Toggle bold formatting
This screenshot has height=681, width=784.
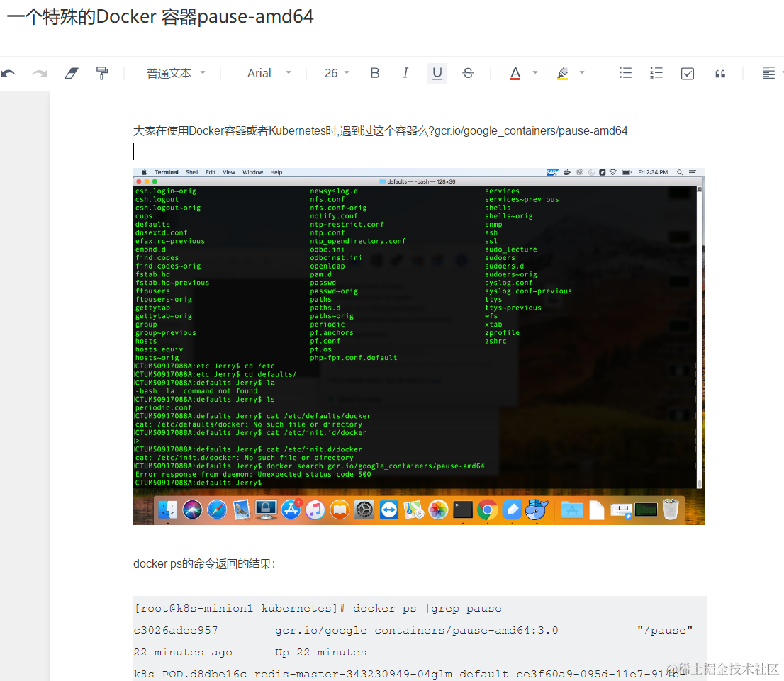pos(374,73)
